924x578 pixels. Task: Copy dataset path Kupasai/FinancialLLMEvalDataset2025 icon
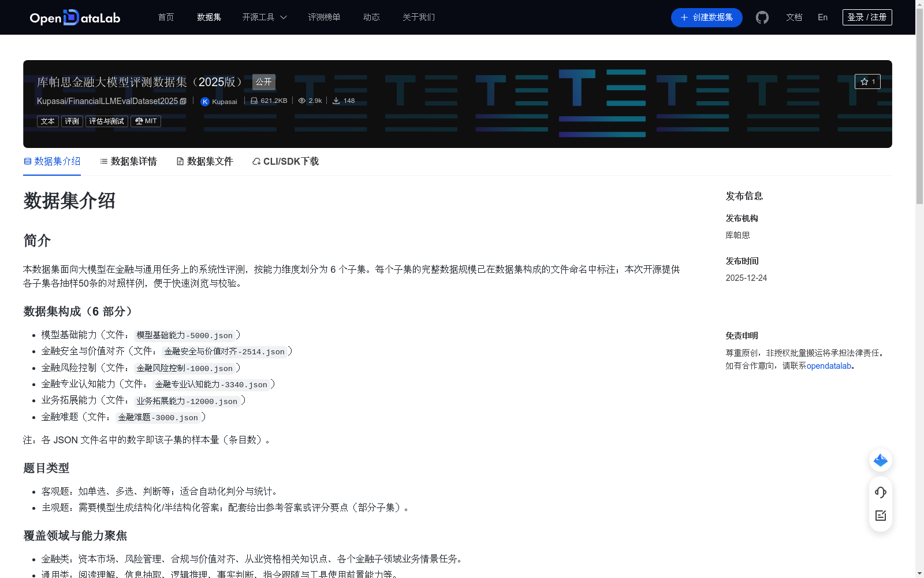coord(183,101)
